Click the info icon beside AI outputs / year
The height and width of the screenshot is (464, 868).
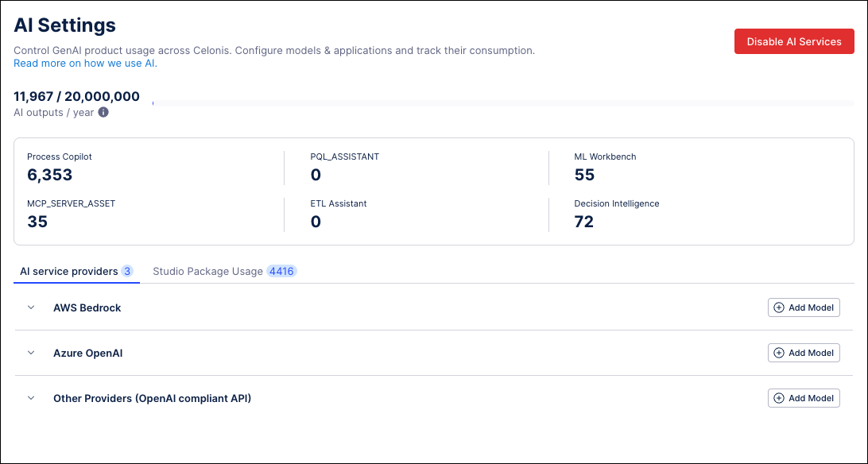[x=103, y=113]
